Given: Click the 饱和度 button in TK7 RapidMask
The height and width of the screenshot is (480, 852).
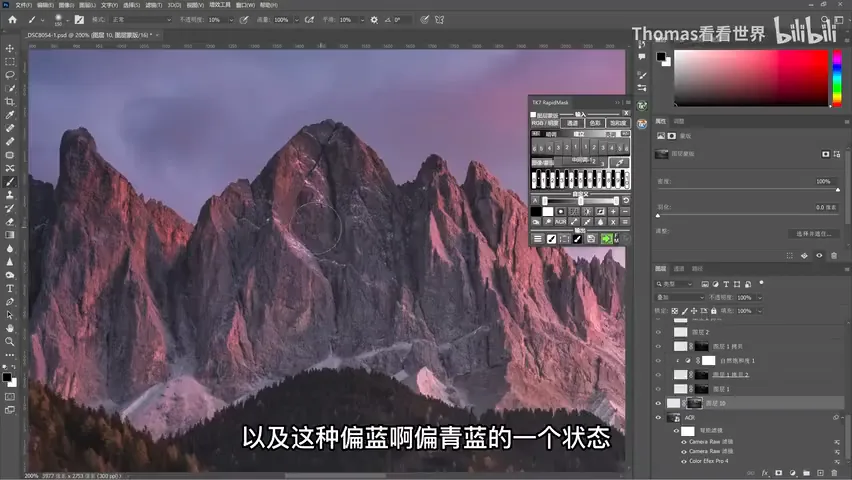Looking at the screenshot, I should click(x=618, y=123).
